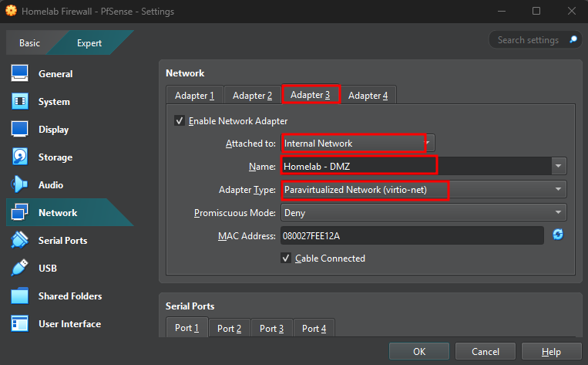Open the Port 1 serial tab
The width and height of the screenshot is (588, 365).
pos(186,328)
